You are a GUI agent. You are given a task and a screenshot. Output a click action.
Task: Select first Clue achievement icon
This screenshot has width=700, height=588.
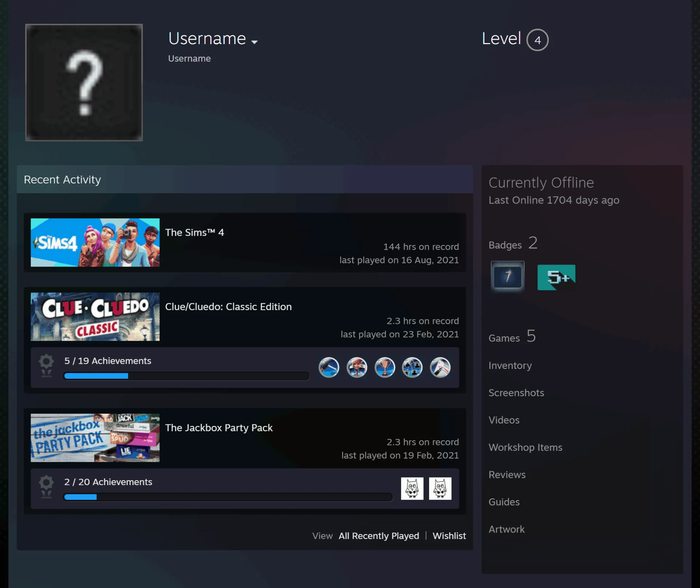click(x=329, y=367)
